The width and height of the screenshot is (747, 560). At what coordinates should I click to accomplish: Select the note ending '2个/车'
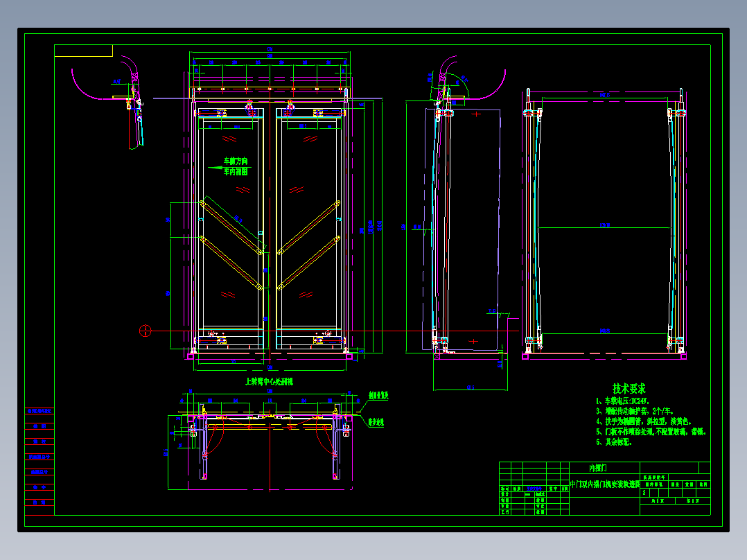(635, 411)
